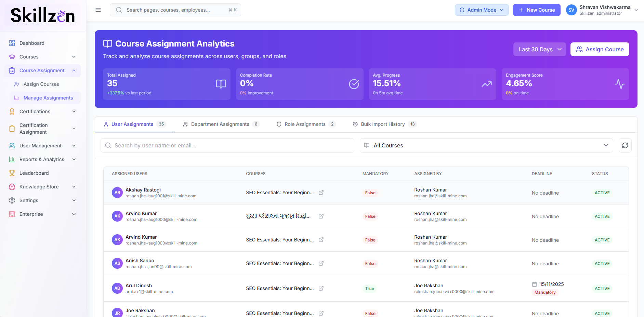The image size is (644, 317).
Task: Open the external link icon on Akshay's SEO course
Action: click(321, 193)
